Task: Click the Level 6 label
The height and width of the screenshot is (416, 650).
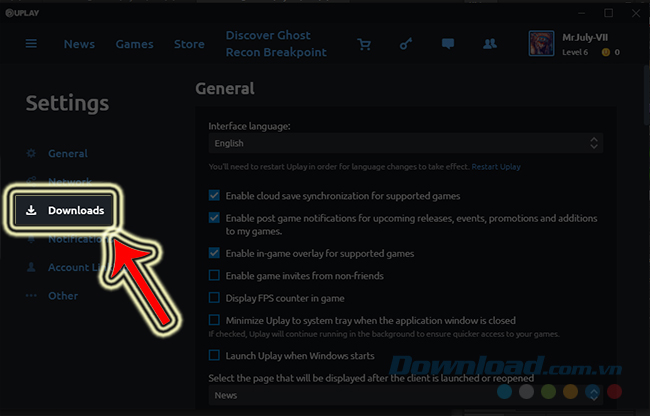Action: coord(575,52)
